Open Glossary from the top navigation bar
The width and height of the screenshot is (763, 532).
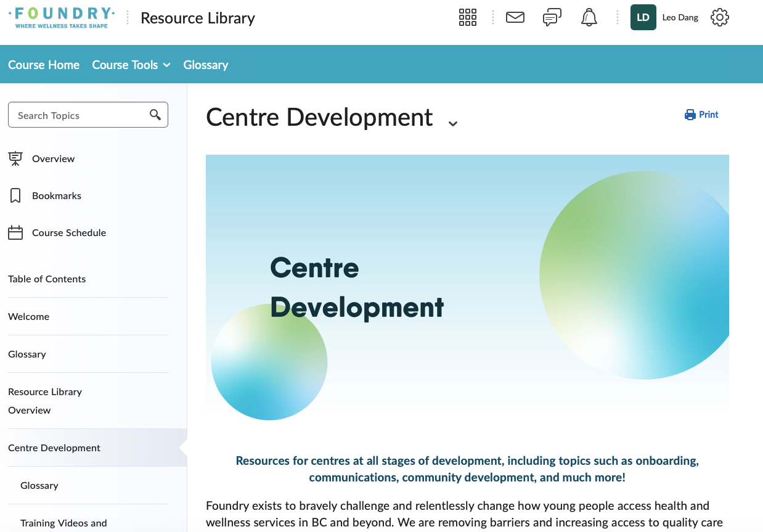pyautogui.click(x=206, y=65)
